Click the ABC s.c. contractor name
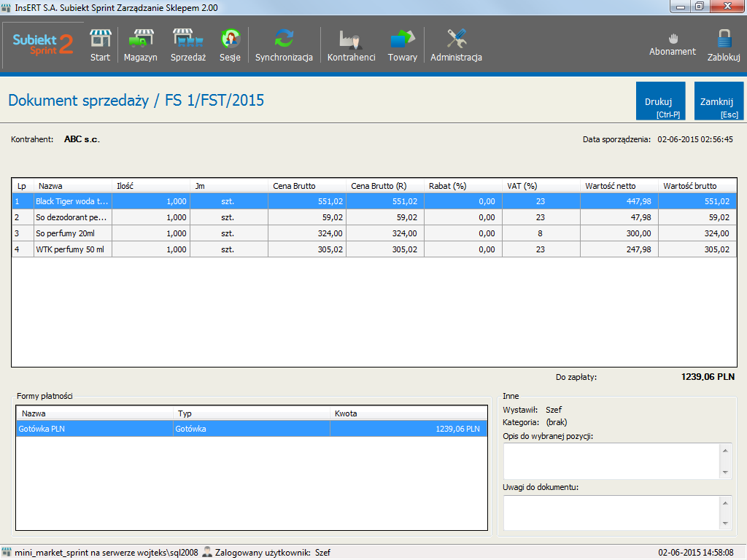 coord(82,139)
